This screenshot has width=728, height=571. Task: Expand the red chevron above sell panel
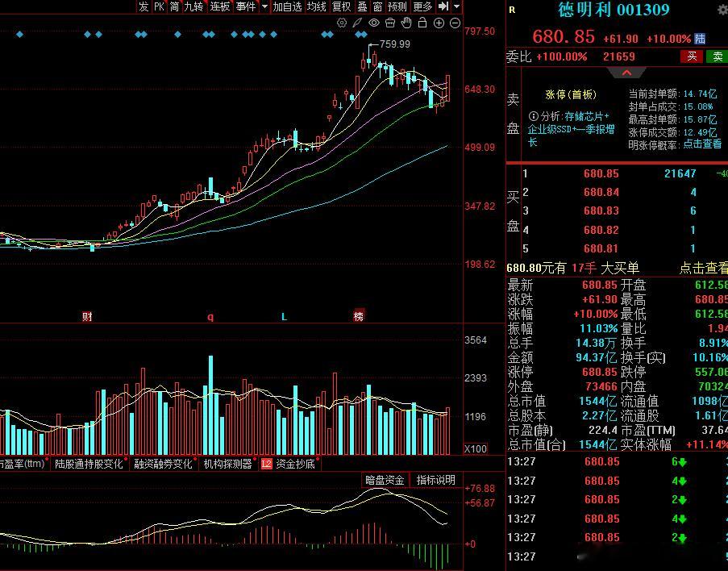626,73
